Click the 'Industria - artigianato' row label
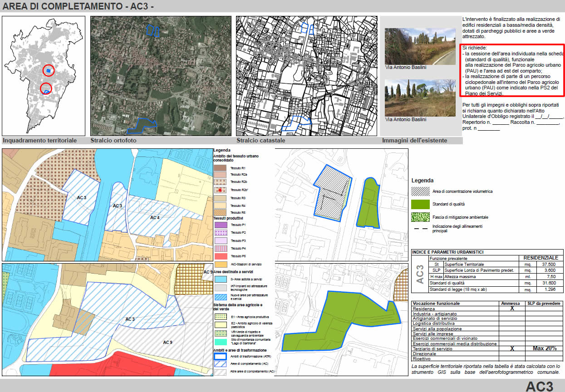Viewport: 565px width, 392px height. click(x=435, y=314)
